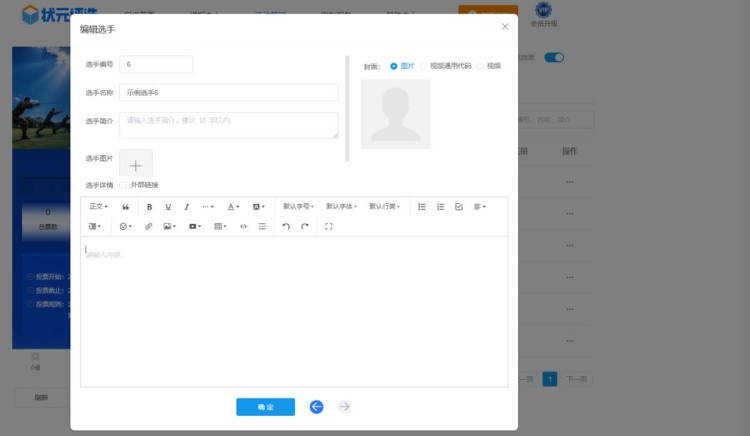Insert a hyperlink using the link icon
This screenshot has height=436, width=750.
pos(149,227)
